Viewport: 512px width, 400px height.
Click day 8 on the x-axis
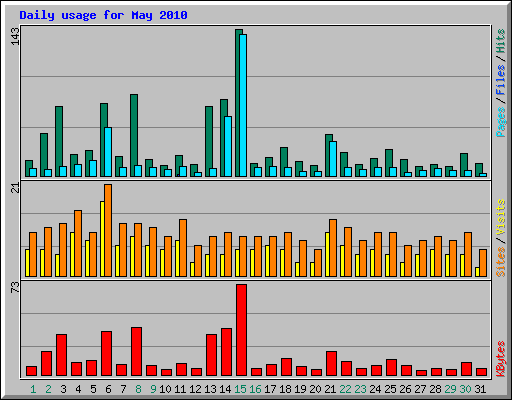[x=138, y=389]
